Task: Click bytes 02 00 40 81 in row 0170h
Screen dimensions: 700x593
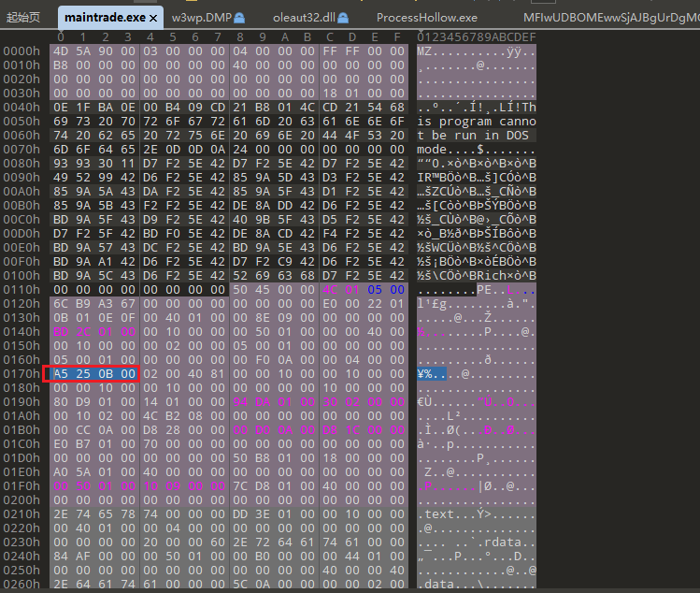Action: tap(184, 373)
